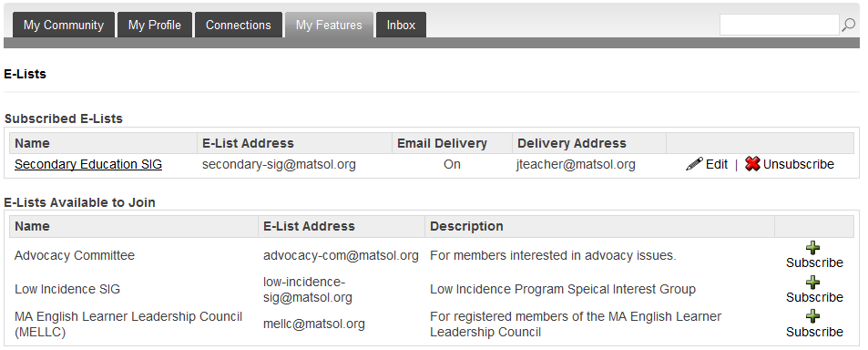Image resolution: width=868 pixels, height=350 pixels.
Task: Go to the Connections tab
Action: pyautogui.click(x=239, y=25)
